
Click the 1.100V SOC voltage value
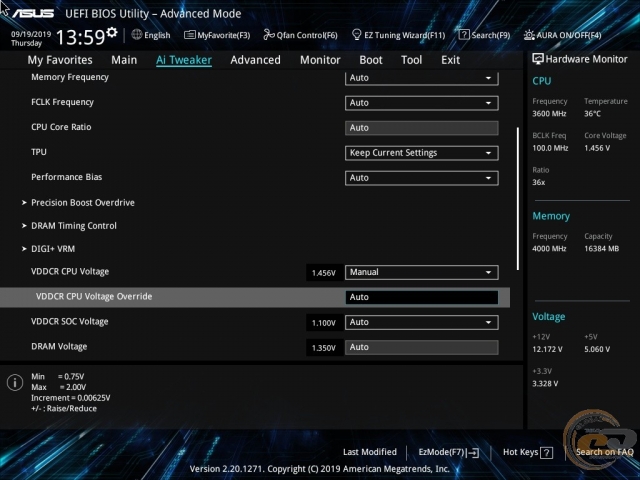click(x=324, y=323)
